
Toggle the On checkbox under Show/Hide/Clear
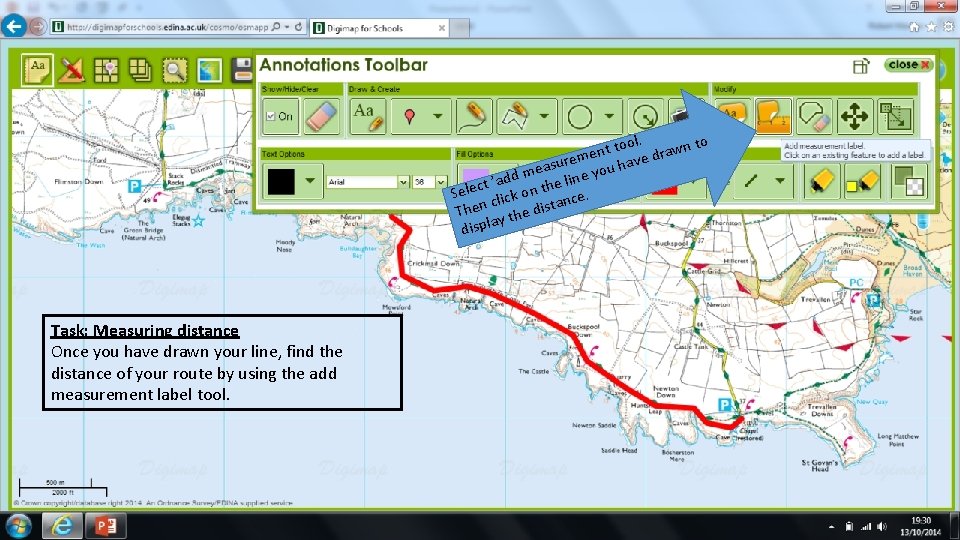271,116
